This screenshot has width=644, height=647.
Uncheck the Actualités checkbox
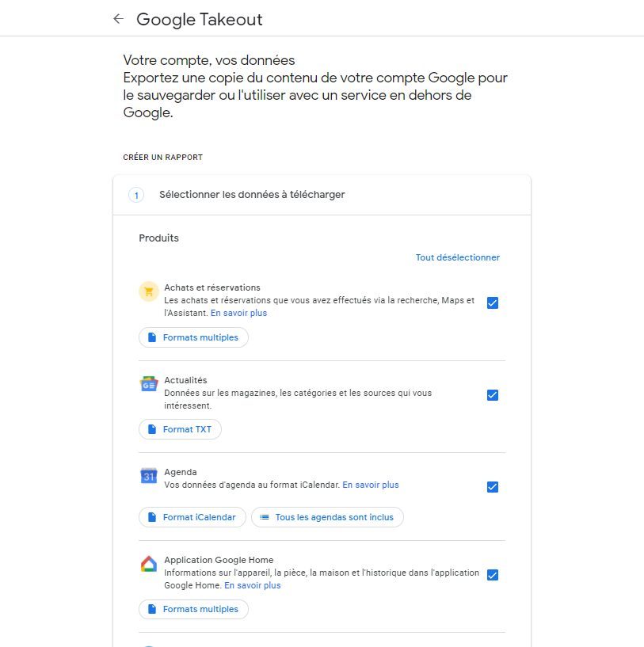[492, 395]
